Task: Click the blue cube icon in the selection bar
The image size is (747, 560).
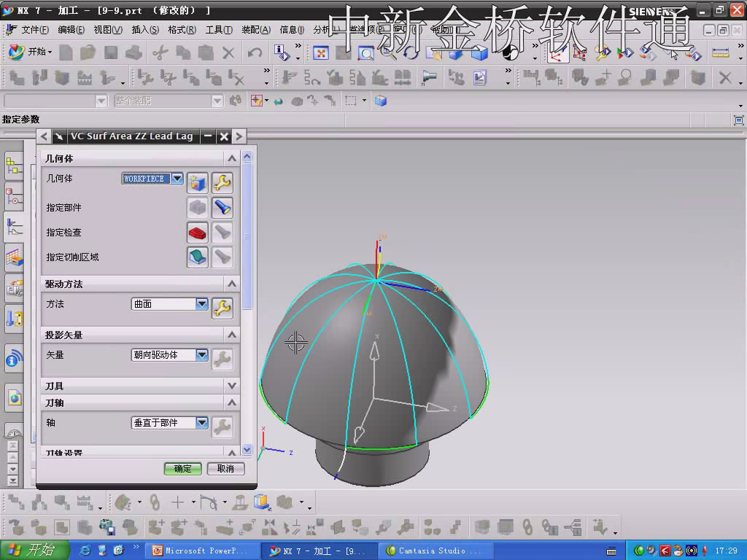Action: click(380, 101)
